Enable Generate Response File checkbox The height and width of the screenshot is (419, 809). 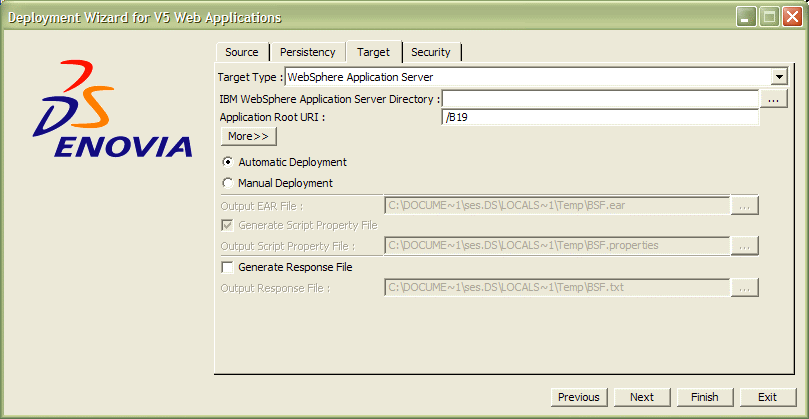[x=228, y=267]
